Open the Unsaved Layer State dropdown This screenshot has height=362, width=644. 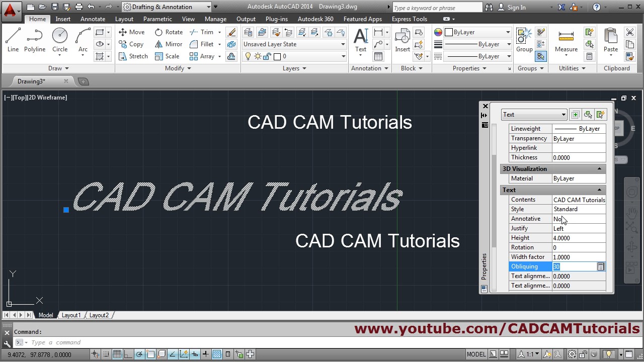pos(294,44)
